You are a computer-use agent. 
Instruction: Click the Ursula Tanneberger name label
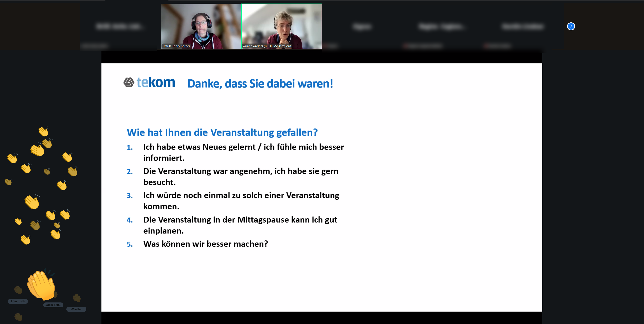coord(176,46)
